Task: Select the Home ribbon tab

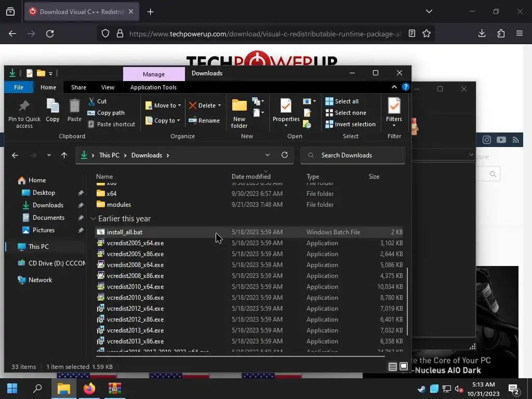Action: [x=48, y=87]
